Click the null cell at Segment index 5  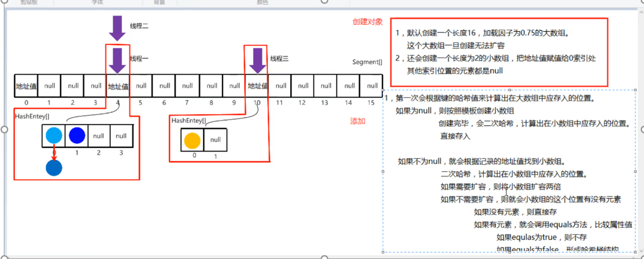pos(141,86)
